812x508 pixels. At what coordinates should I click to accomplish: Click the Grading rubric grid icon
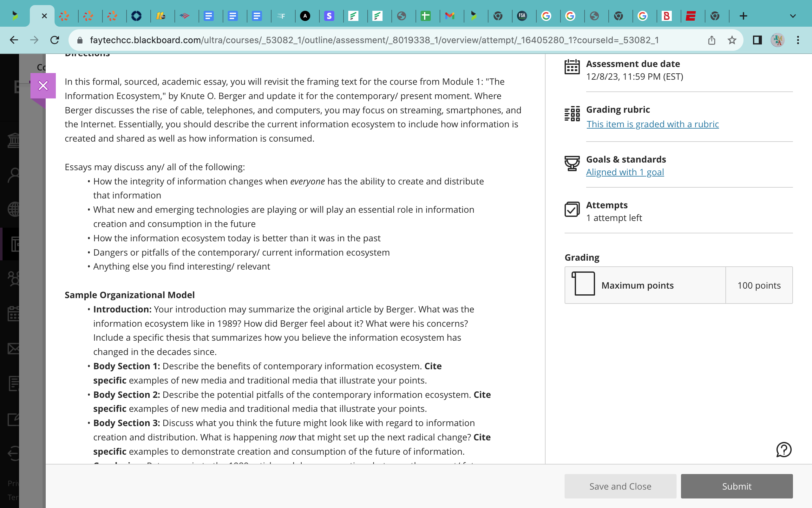point(572,114)
